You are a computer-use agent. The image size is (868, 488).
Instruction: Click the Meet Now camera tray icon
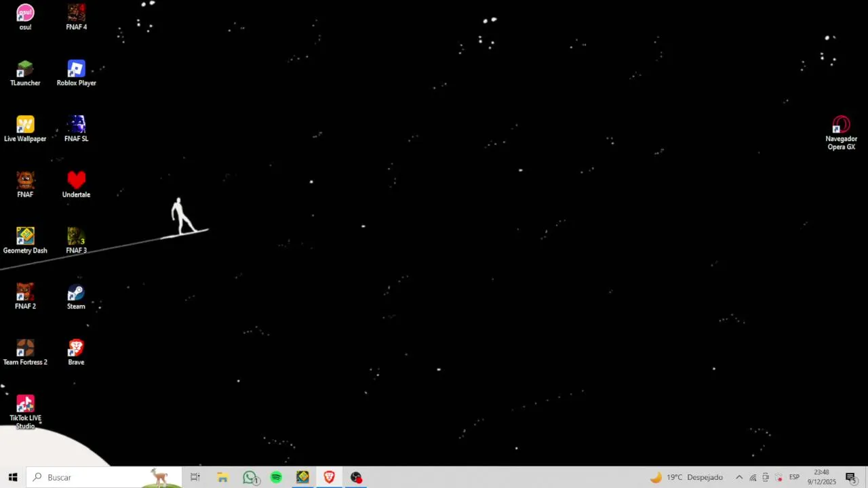(766, 477)
